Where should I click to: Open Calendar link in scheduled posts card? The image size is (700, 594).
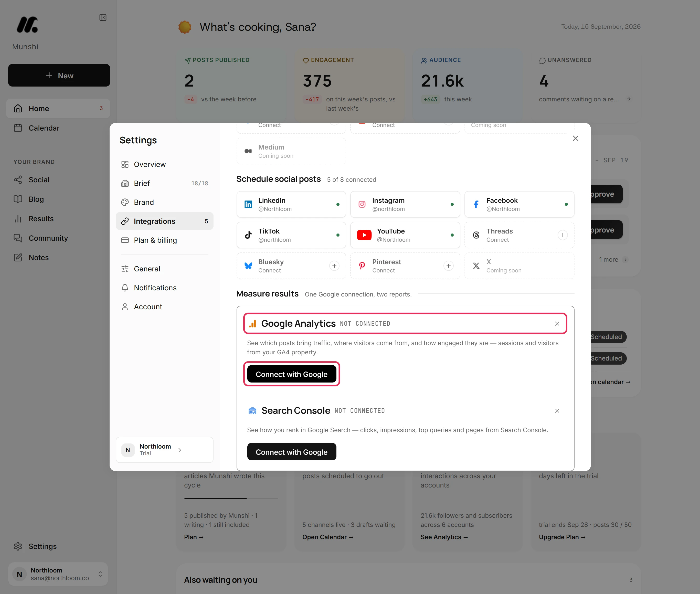click(328, 537)
